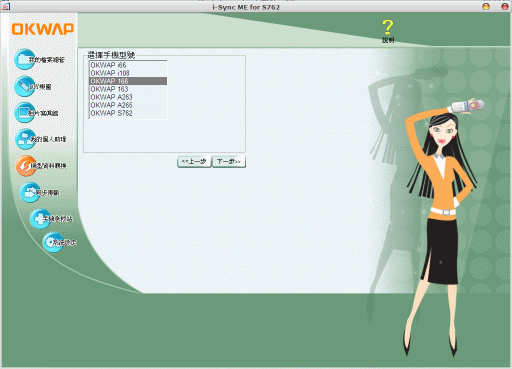Open the phone first-aid plus icon
Image resolution: width=512 pixels, height=369 pixels.
click(40, 219)
